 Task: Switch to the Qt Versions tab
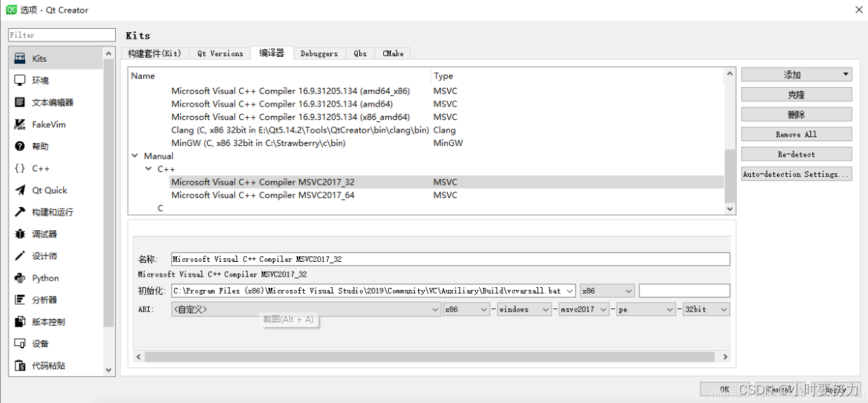coord(220,53)
